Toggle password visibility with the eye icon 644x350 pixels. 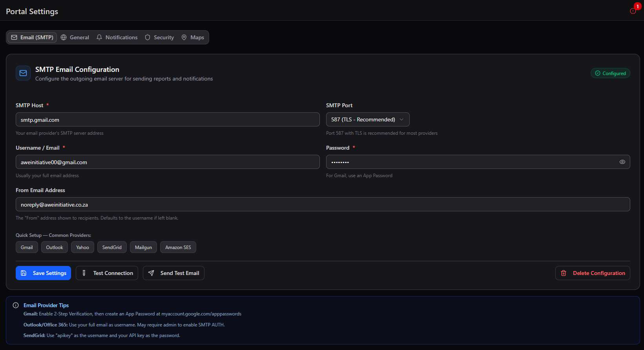point(622,162)
